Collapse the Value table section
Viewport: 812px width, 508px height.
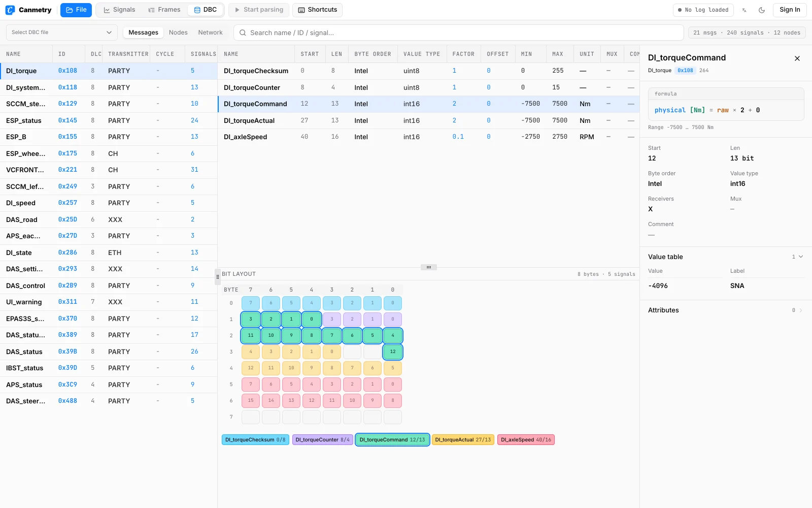pos(726,257)
